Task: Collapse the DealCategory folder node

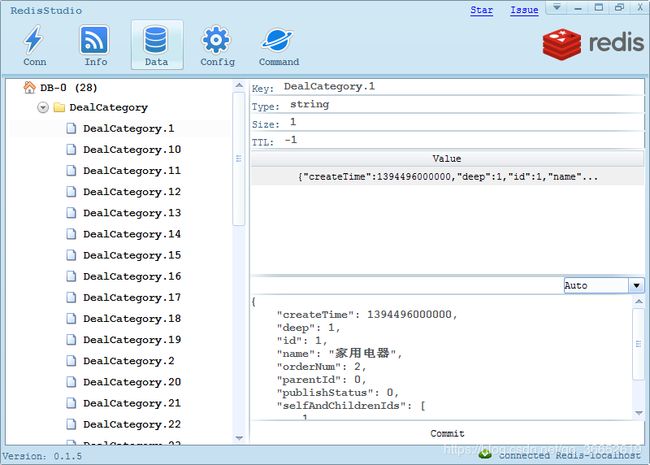Action: coord(43,108)
